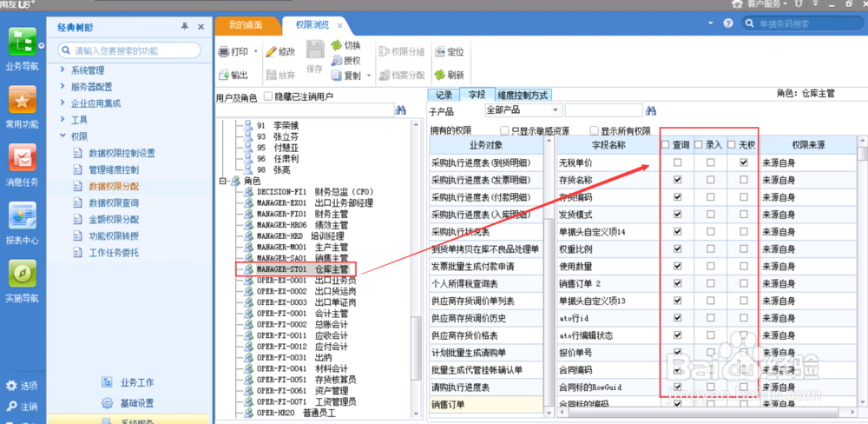
Task: Click the 单据条码搜索 search field
Action: (x=803, y=23)
